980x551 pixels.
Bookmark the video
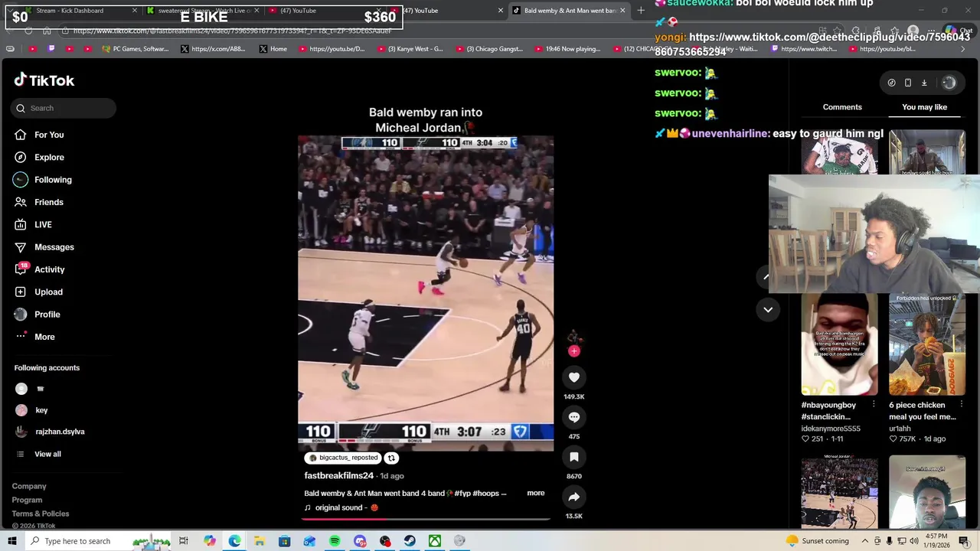click(x=574, y=457)
